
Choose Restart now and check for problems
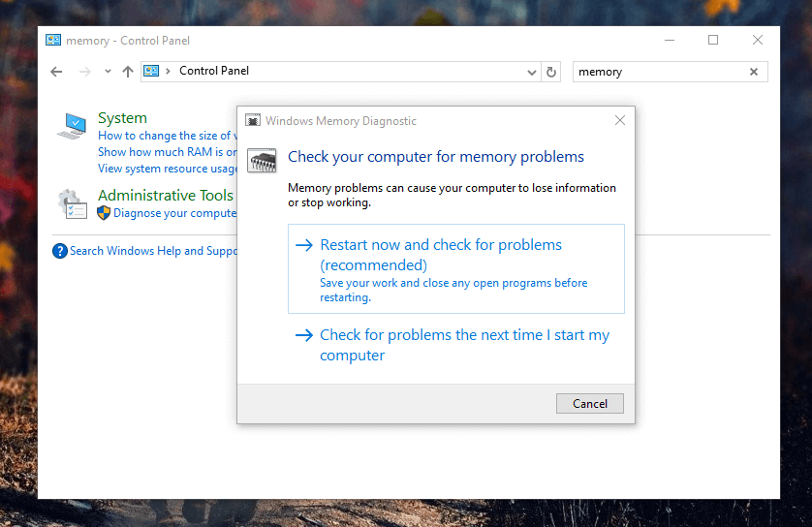(456, 268)
